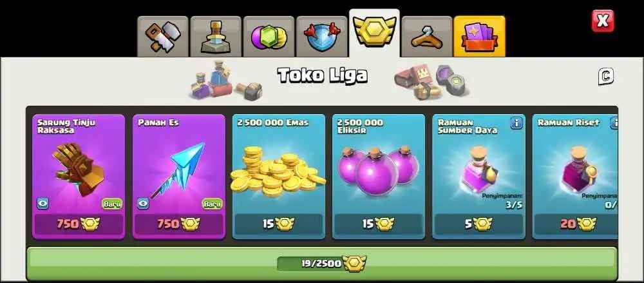
Task: Select the gold coins pile image
Action: (278, 171)
